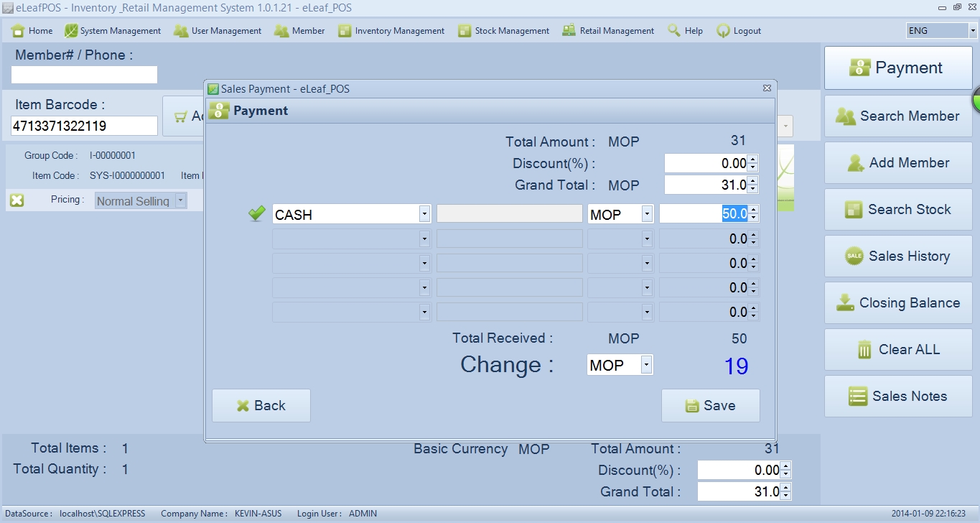Image resolution: width=980 pixels, height=523 pixels.
Task: Increase the payment dialog Discount(%) stepper
Action: pyautogui.click(x=752, y=159)
